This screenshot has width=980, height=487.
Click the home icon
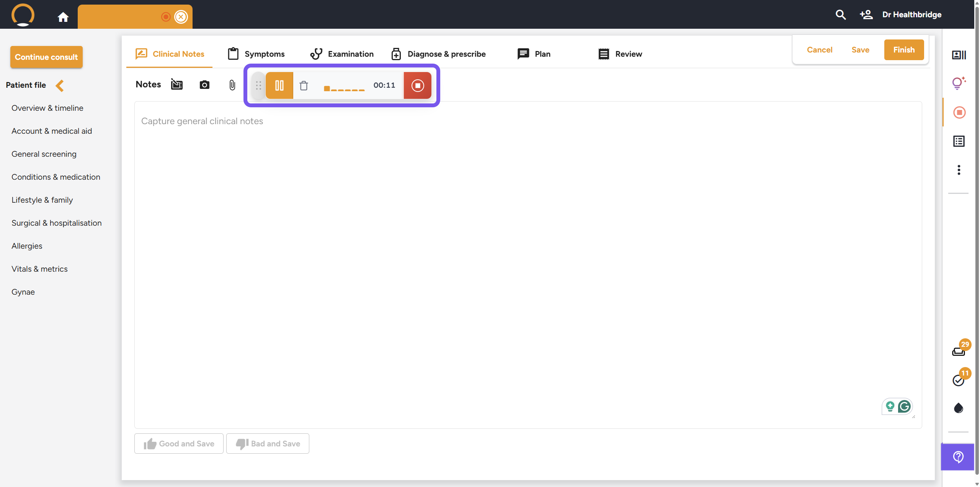(63, 17)
